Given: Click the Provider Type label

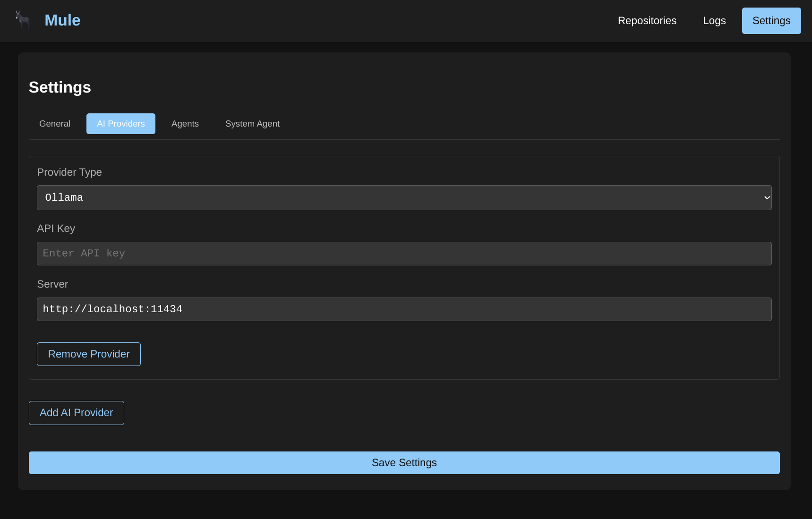Looking at the screenshot, I should (69, 172).
